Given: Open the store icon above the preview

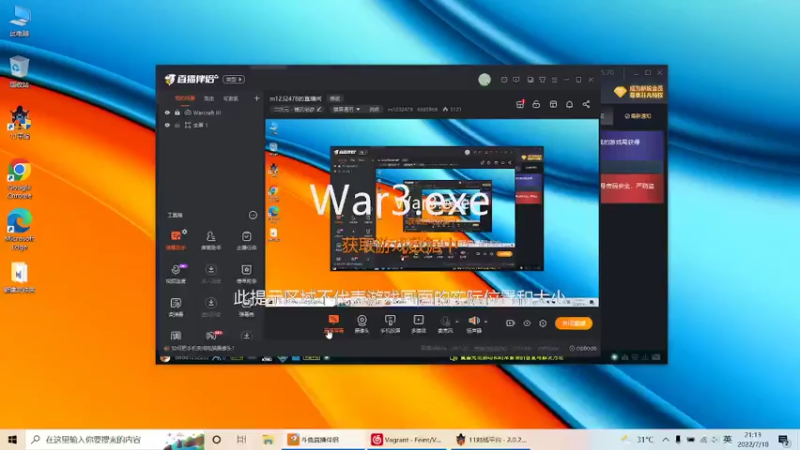Looking at the screenshot, I should (x=553, y=104).
